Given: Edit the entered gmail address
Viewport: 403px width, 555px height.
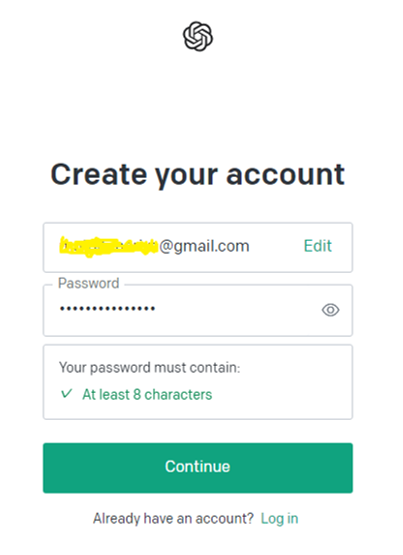Looking at the screenshot, I should tap(317, 246).
